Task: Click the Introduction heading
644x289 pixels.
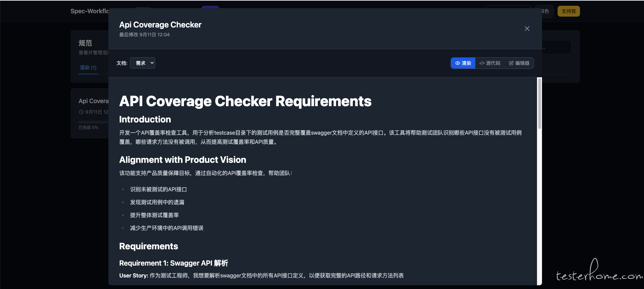Action: (145, 119)
